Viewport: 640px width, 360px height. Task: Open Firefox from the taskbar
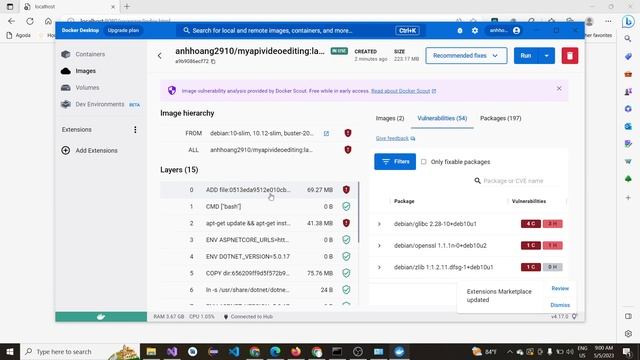coord(296,351)
